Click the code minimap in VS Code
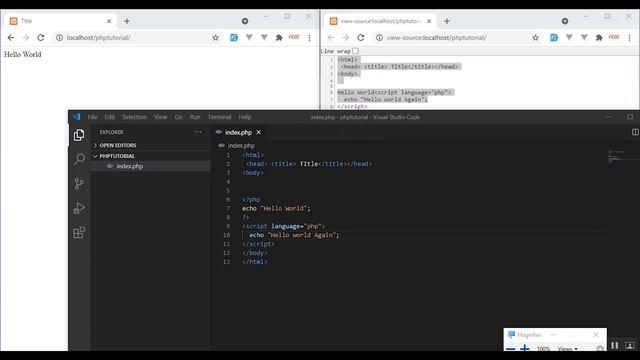The height and width of the screenshot is (360, 640). click(622, 156)
